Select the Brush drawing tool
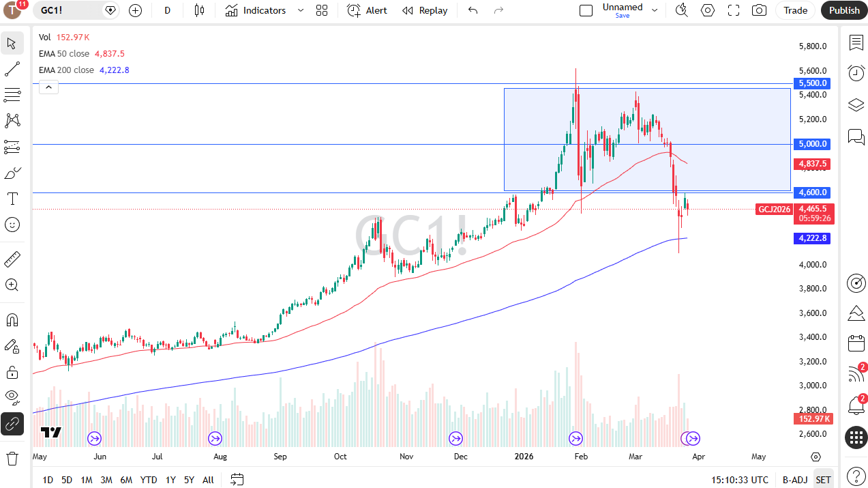The image size is (868, 488). pyautogui.click(x=12, y=173)
